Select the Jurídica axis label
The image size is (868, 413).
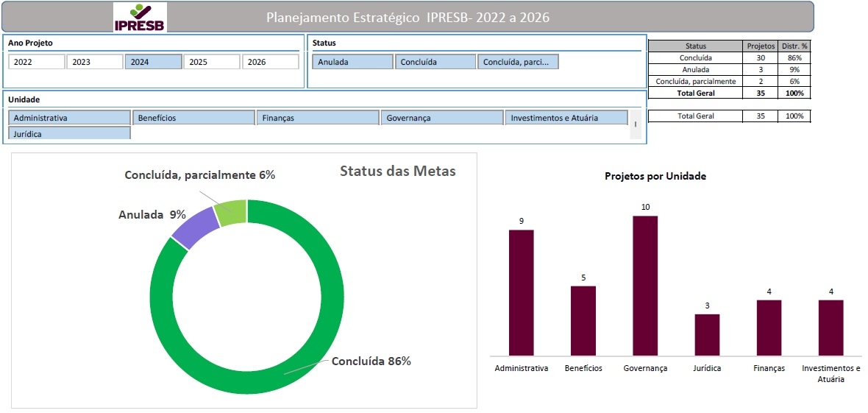click(x=708, y=368)
